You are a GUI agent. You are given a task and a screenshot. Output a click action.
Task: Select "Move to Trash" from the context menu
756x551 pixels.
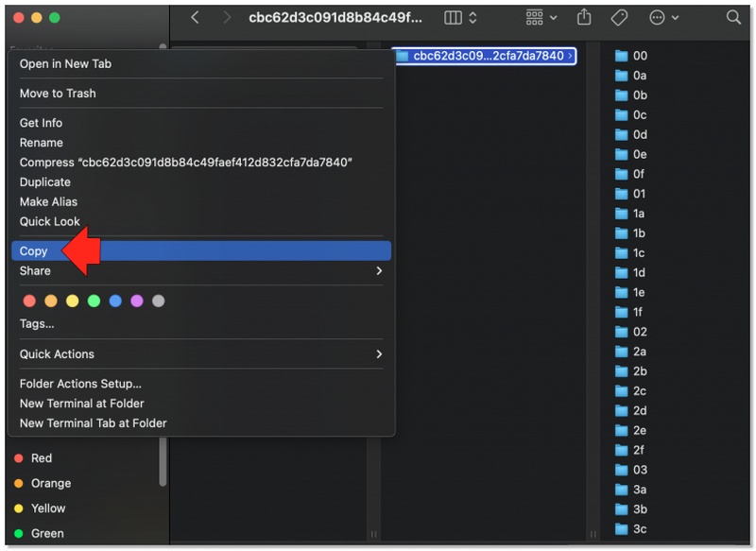click(59, 93)
